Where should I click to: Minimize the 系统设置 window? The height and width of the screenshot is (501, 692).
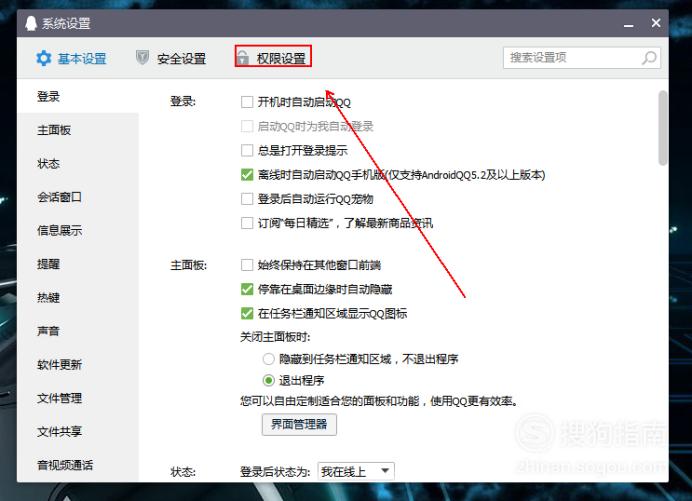pyautogui.click(x=628, y=25)
